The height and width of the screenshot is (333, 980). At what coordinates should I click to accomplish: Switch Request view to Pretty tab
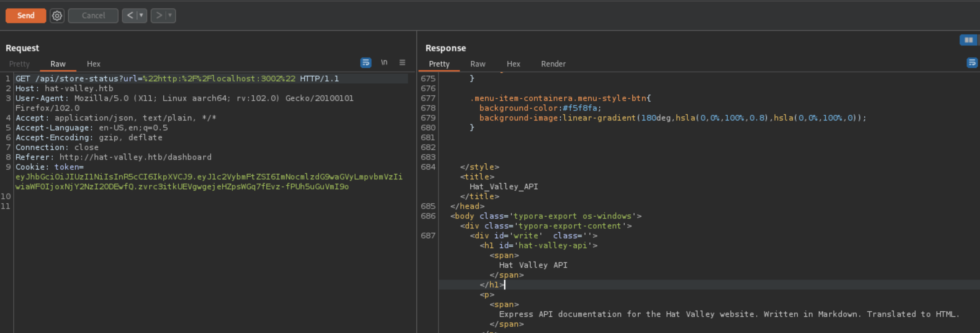pyautogui.click(x=19, y=64)
